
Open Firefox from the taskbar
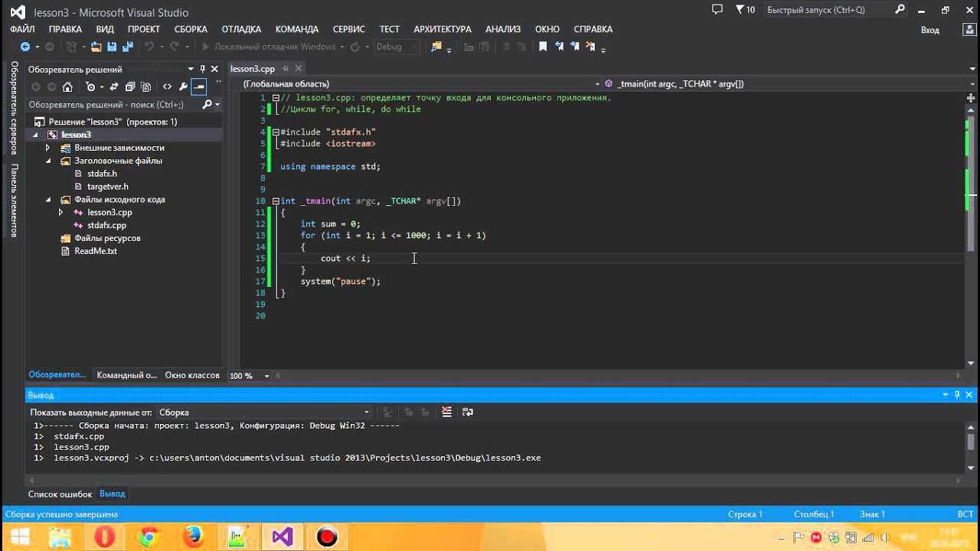point(192,537)
